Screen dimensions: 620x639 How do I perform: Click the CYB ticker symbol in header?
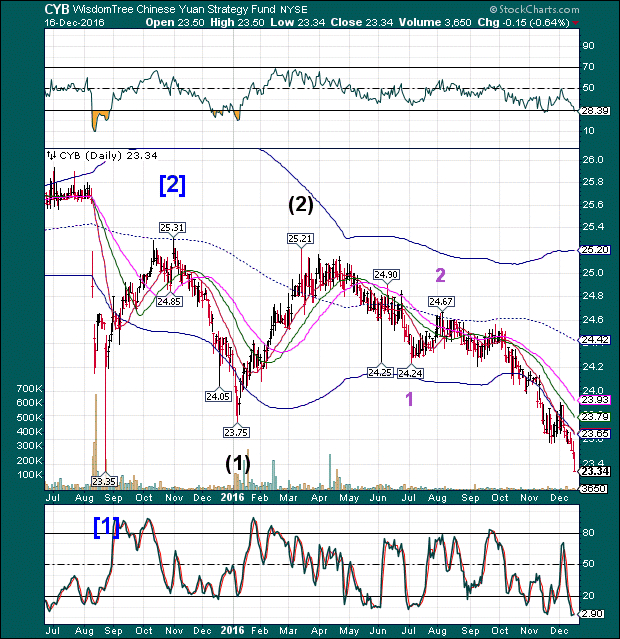click(x=57, y=9)
